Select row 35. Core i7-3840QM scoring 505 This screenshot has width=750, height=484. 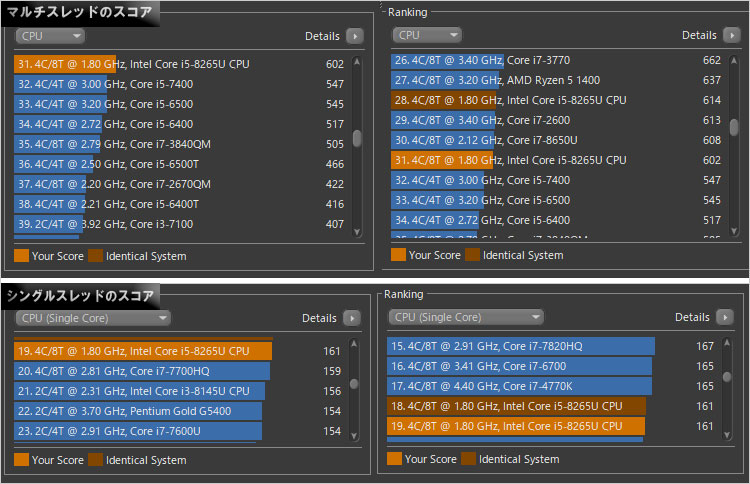click(179, 144)
